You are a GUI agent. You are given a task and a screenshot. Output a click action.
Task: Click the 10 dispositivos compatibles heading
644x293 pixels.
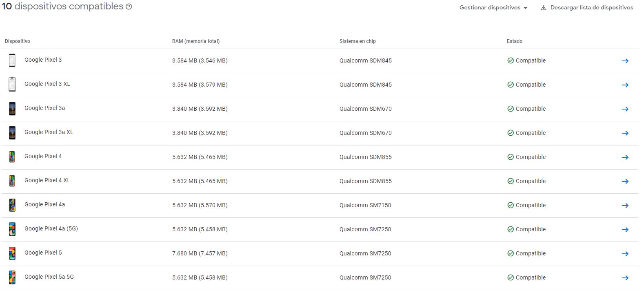pyautogui.click(x=62, y=7)
